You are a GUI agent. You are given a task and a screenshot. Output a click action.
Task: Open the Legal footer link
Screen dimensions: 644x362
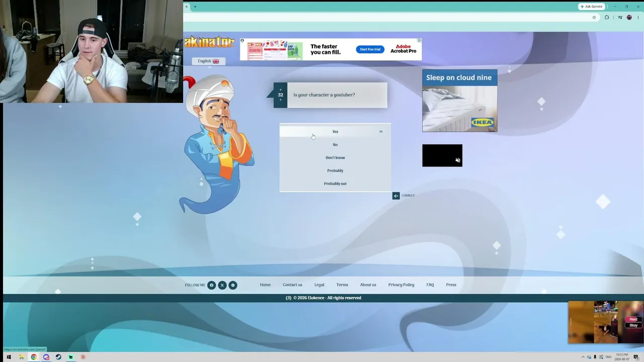point(319,285)
